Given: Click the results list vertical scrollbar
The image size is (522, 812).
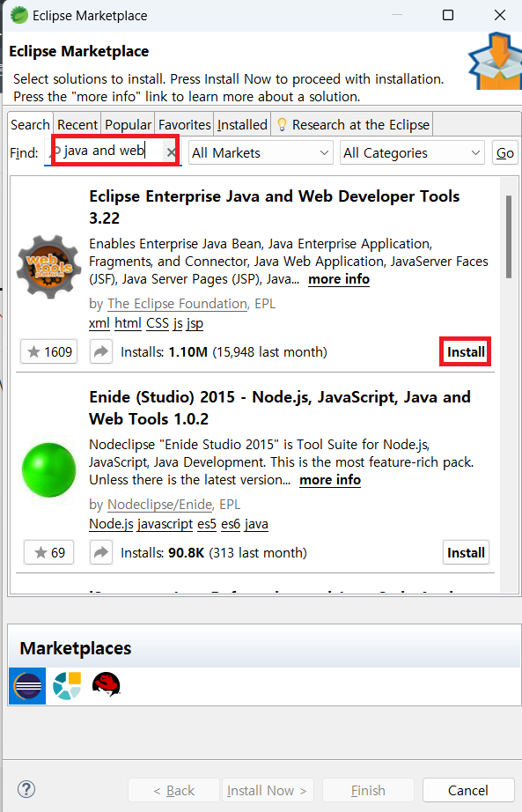Looking at the screenshot, I should [509, 237].
